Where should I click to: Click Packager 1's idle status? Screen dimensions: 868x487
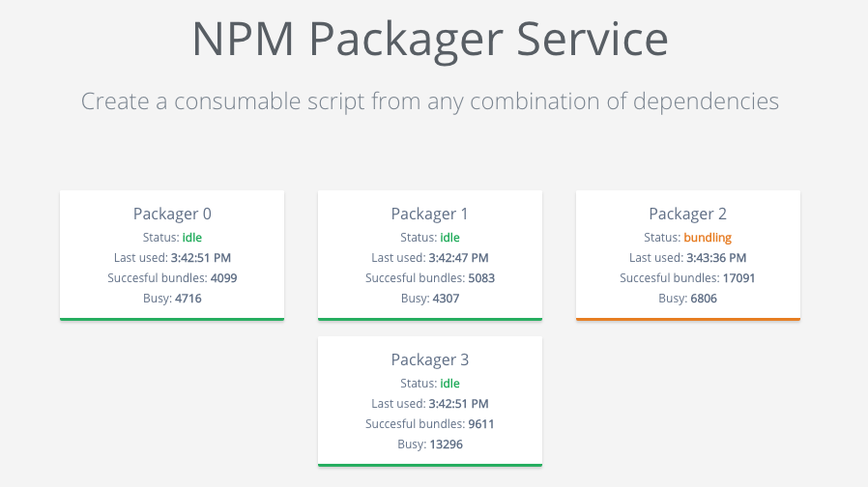(449, 237)
